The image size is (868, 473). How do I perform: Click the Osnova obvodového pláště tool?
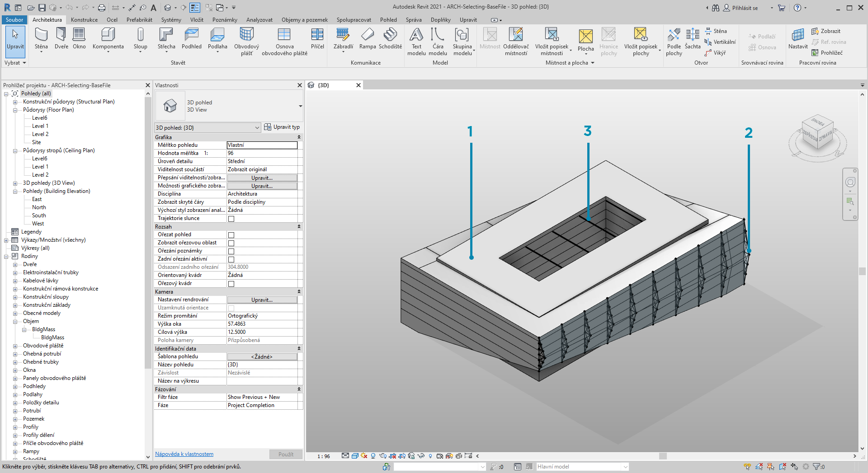(284, 42)
